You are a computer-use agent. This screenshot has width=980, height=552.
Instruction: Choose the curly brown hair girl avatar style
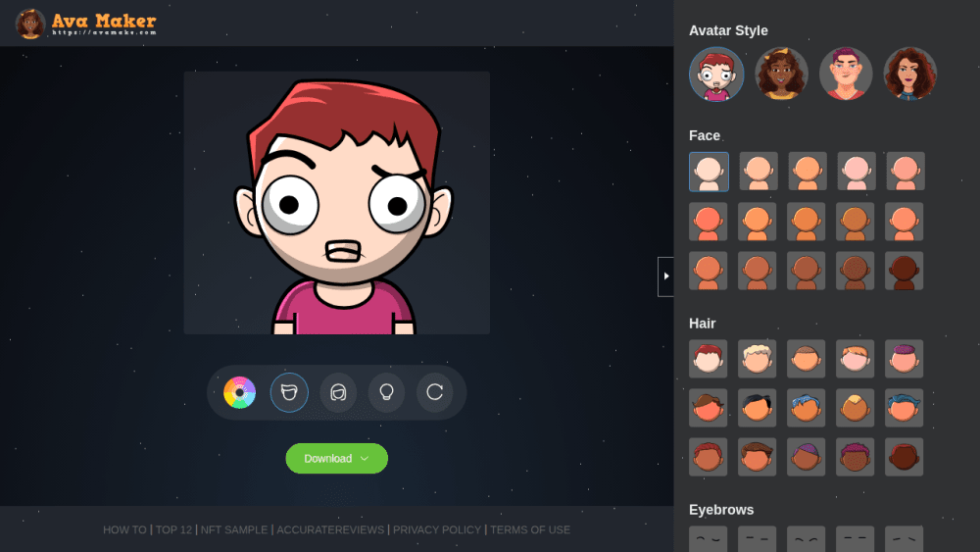781,74
